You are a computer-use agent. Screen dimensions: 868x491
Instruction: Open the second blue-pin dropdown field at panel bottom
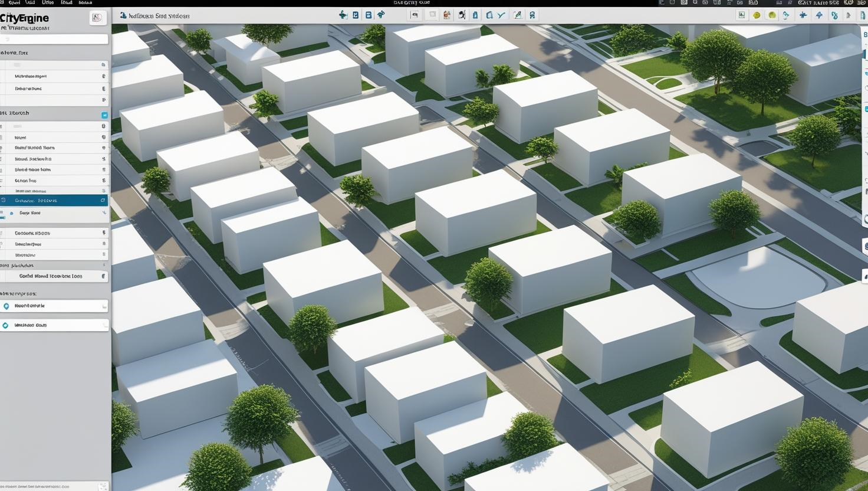[54, 325]
